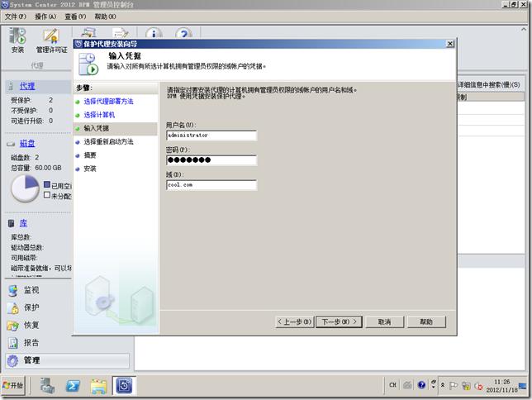Screen dimensions: 532x400
Task: Select the 磁盘 link in left pane
Action: tap(27, 143)
